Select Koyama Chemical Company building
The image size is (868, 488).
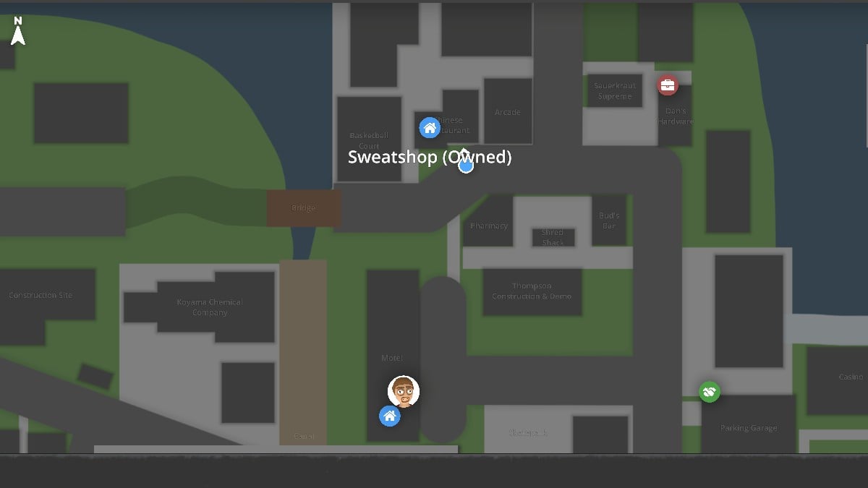click(x=210, y=307)
